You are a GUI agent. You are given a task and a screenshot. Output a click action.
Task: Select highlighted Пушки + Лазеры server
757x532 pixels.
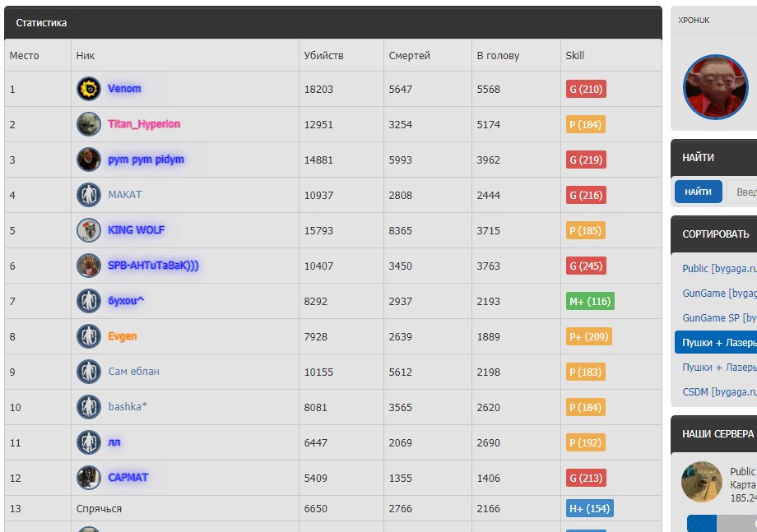pyautogui.click(x=716, y=342)
